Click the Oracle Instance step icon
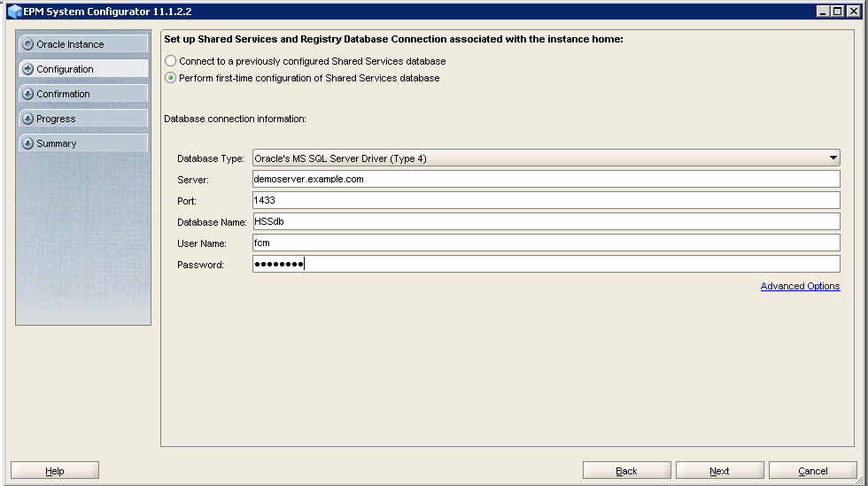 (28, 44)
